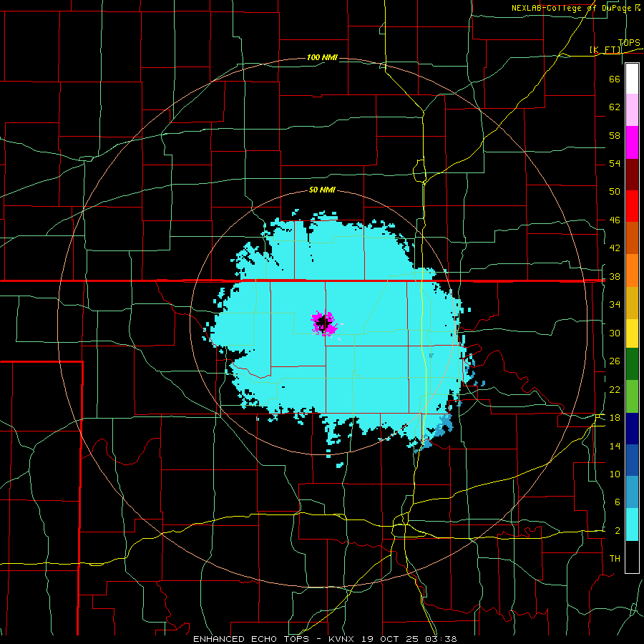The height and width of the screenshot is (644, 644).
Task: Click the 'ENHANCED ECHO TOPS' product title
Action: 251,639
